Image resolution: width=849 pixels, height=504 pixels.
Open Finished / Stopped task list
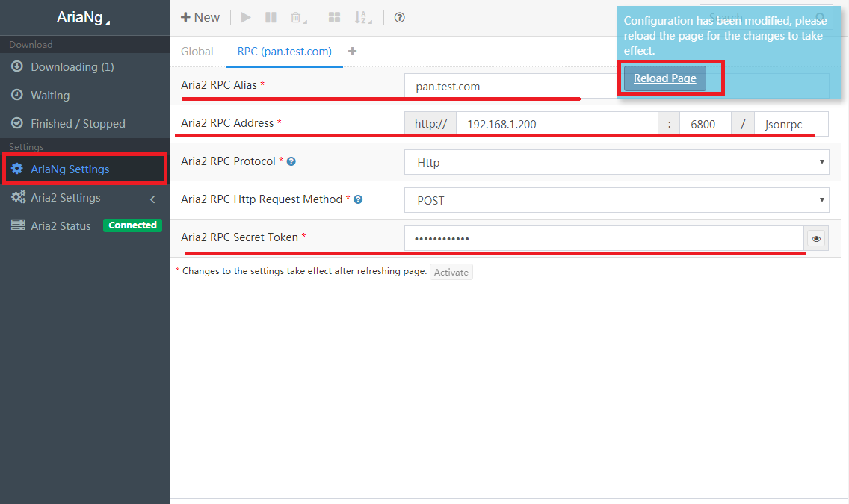tap(84, 124)
